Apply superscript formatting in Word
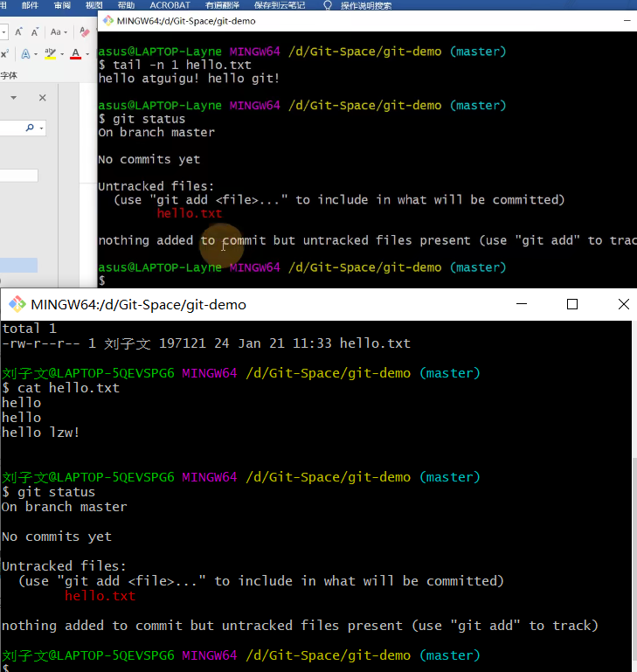637x672 pixels. (4, 54)
